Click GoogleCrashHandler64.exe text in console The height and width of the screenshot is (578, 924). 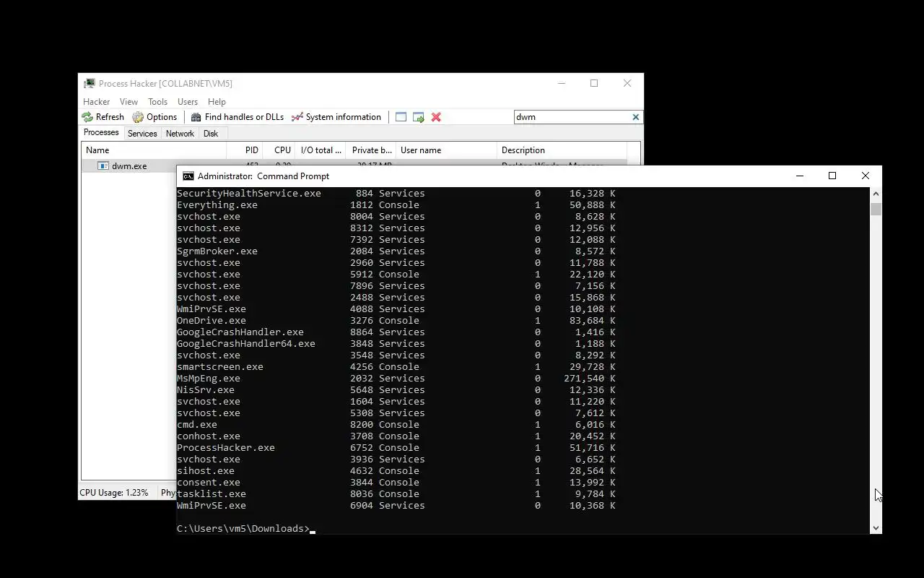coord(246,344)
